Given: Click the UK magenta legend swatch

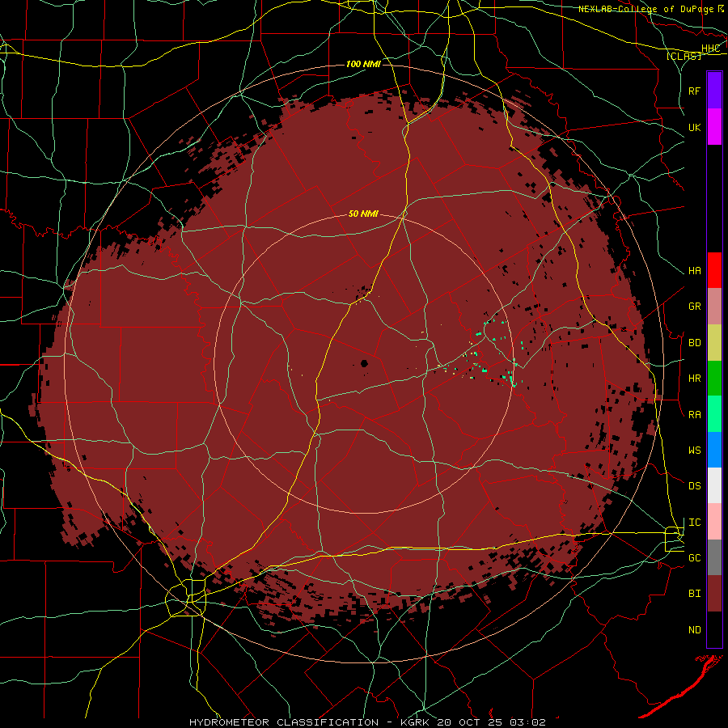Looking at the screenshot, I should (714, 127).
